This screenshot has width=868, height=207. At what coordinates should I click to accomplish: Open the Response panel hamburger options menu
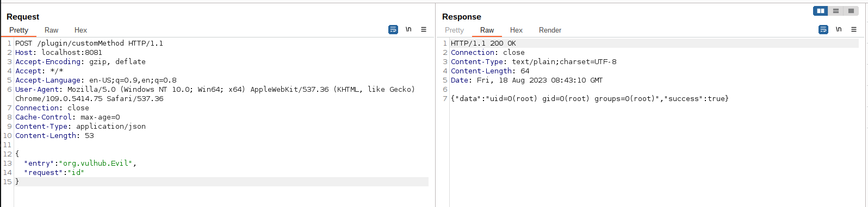[854, 30]
